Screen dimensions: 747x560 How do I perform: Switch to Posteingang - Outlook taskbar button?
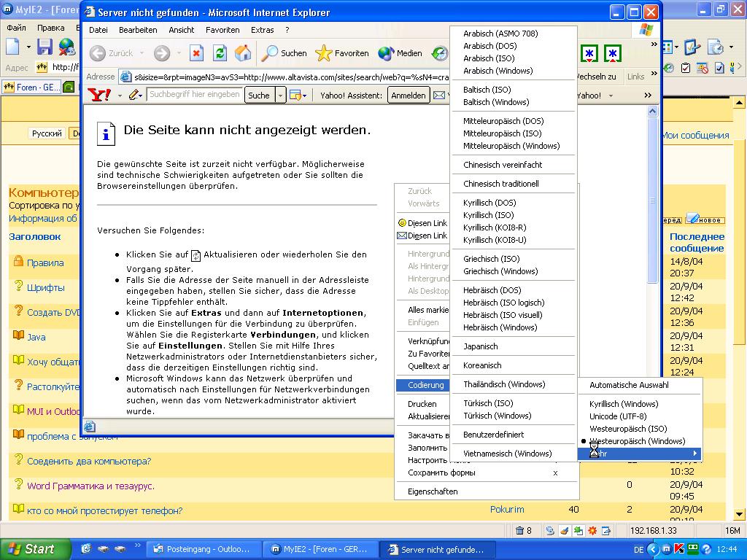(x=204, y=550)
